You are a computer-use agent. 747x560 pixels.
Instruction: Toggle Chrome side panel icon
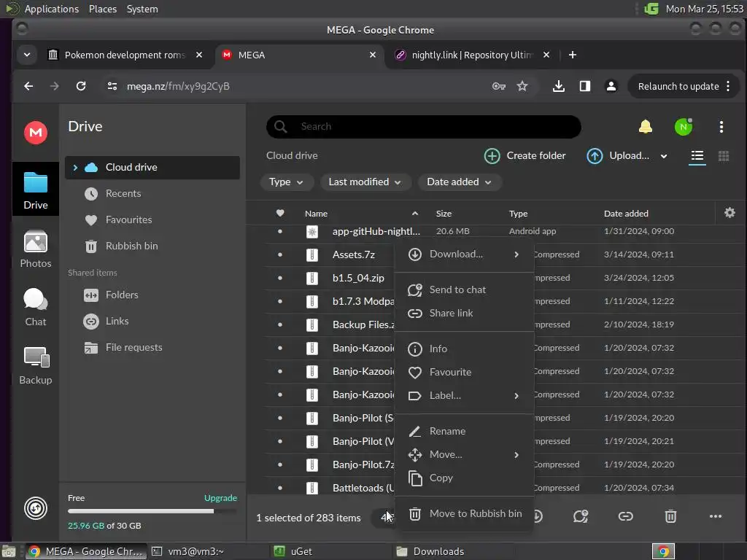(584, 86)
